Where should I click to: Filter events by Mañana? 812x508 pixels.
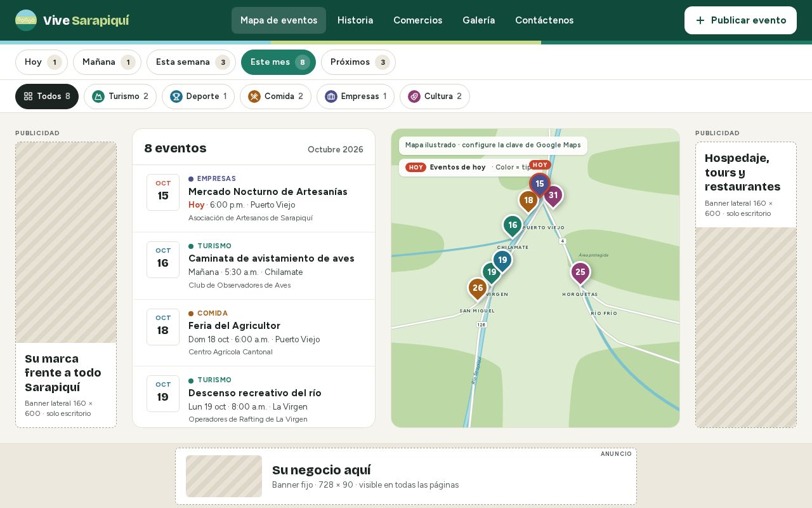[107, 62]
